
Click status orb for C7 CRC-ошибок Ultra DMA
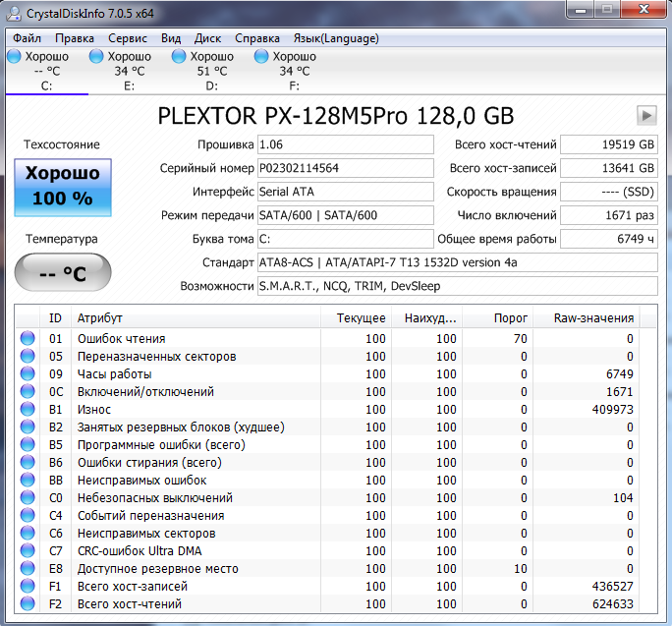pos(28,550)
